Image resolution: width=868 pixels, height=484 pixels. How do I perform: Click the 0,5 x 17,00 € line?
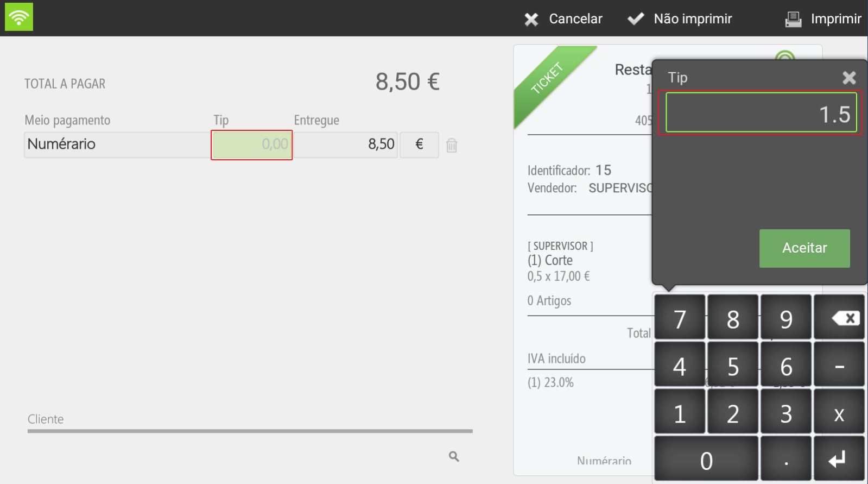(x=559, y=276)
